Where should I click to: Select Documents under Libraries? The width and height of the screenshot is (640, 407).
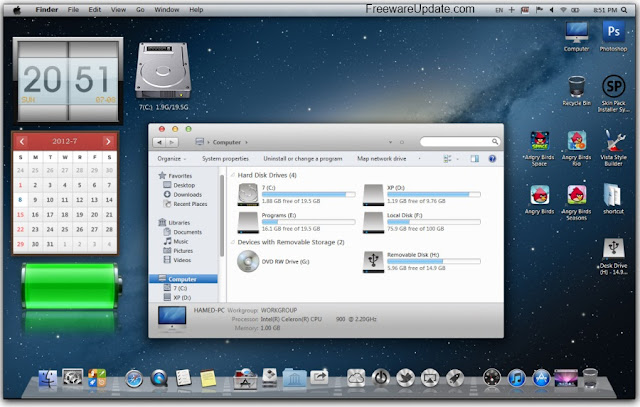[x=182, y=232]
